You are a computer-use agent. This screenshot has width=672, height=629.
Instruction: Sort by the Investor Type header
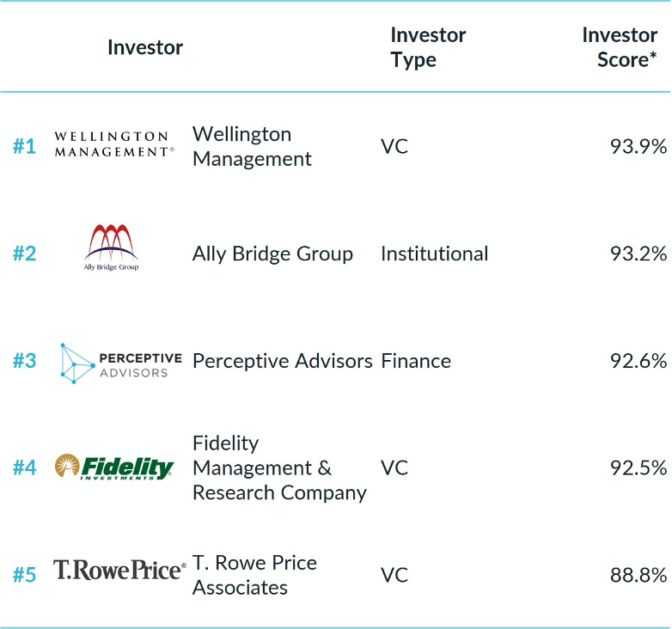coord(427,47)
